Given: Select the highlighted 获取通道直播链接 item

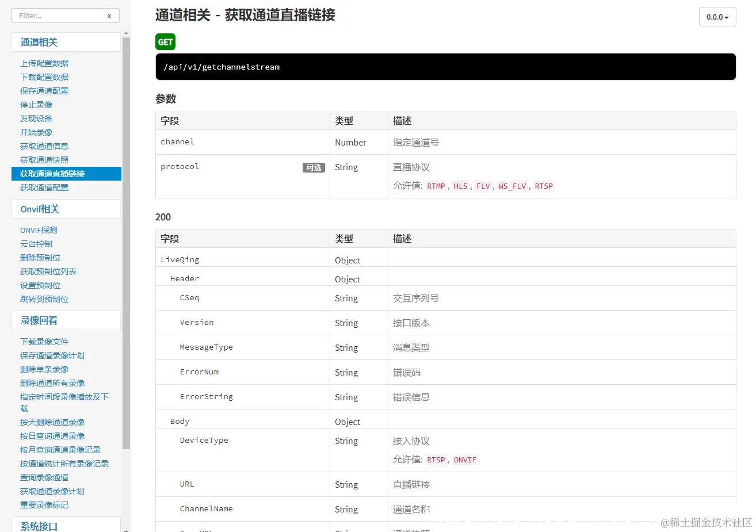Looking at the screenshot, I should pos(66,174).
